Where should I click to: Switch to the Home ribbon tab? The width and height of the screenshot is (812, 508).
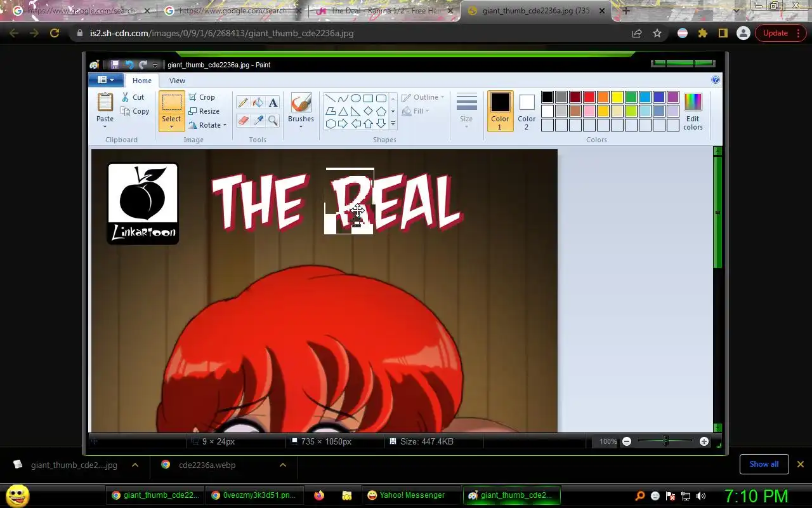coord(142,81)
